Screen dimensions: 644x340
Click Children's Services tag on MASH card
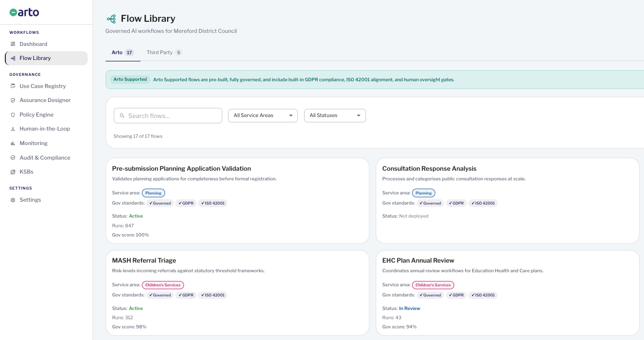(x=163, y=285)
